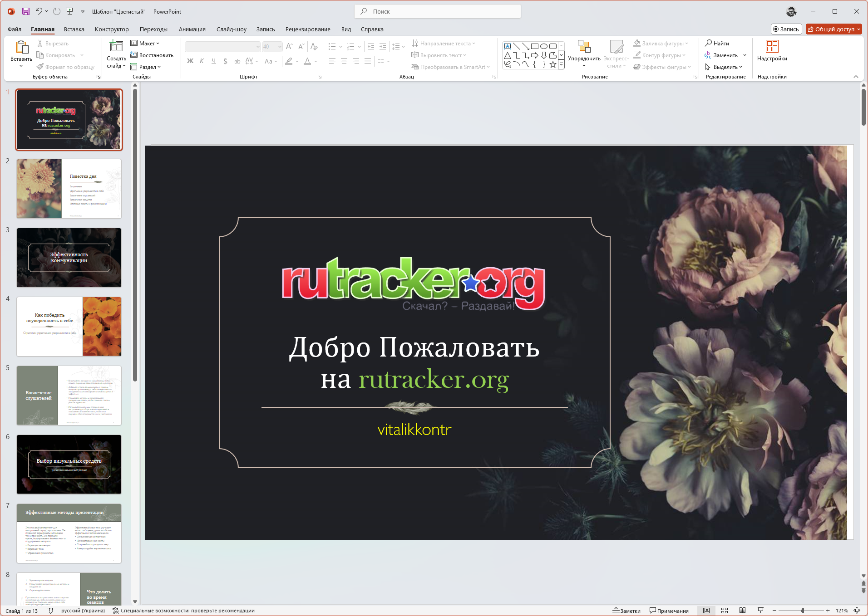
Task: Switch to the Вставка tab
Action: click(x=74, y=29)
